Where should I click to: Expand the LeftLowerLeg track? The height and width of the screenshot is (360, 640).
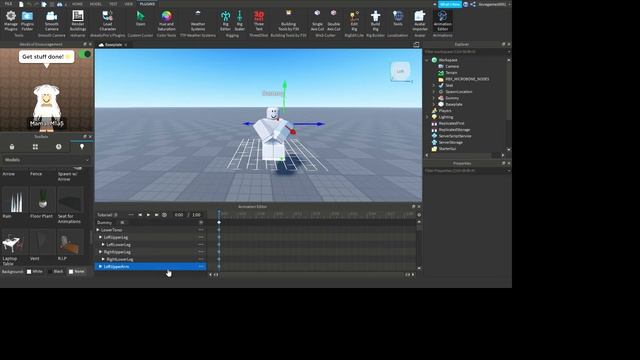tap(103, 244)
